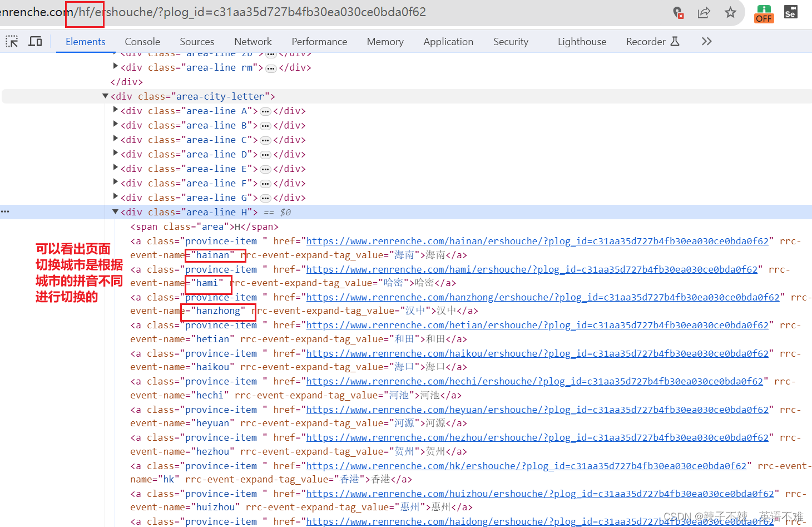Switch to the Elements tab
This screenshot has height=527, width=812.
(85, 42)
